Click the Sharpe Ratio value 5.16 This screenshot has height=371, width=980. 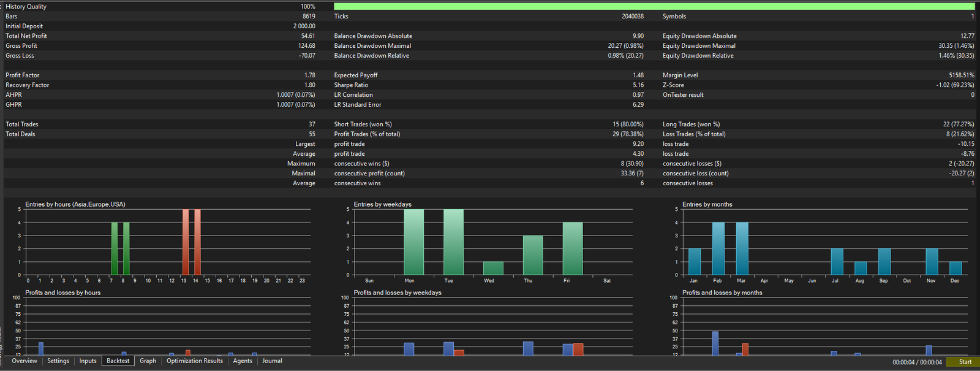[x=638, y=85]
